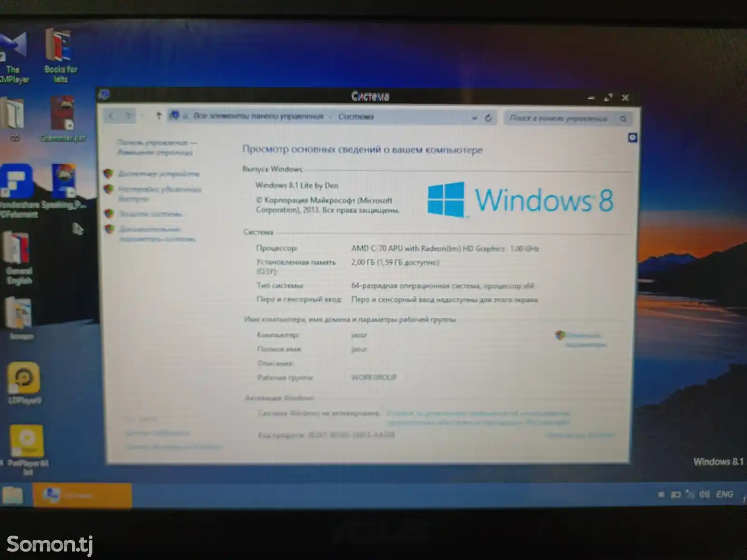Open Настройка удаленного доступа link
747x560 pixels.
(x=160, y=194)
